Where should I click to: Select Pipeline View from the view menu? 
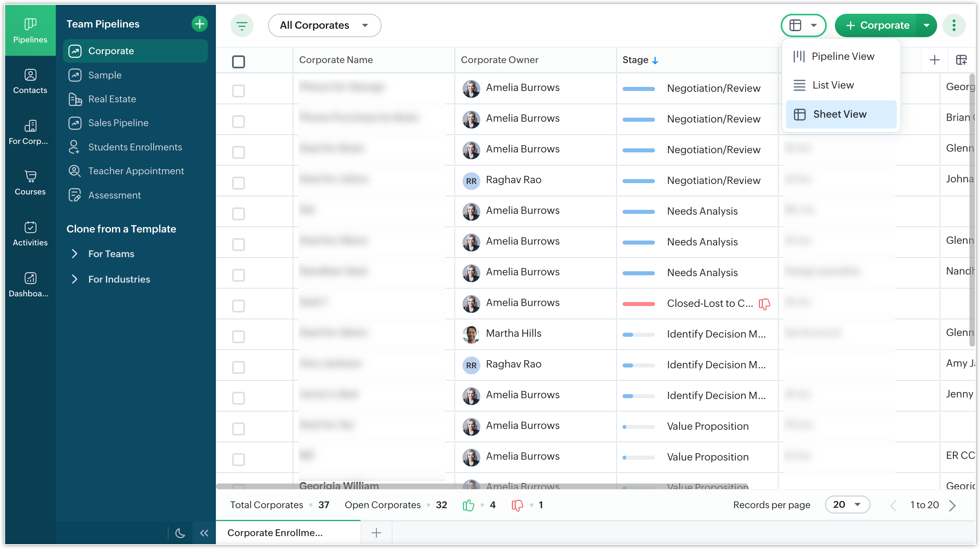(x=842, y=56)
